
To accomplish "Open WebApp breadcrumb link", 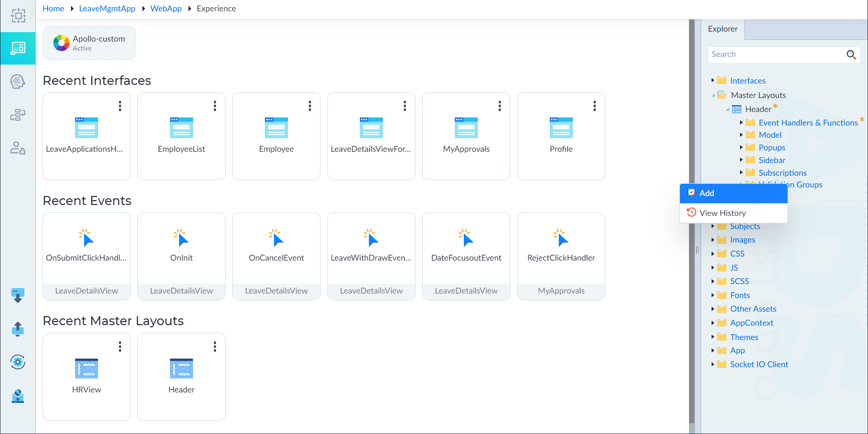I will coord(166,9).
